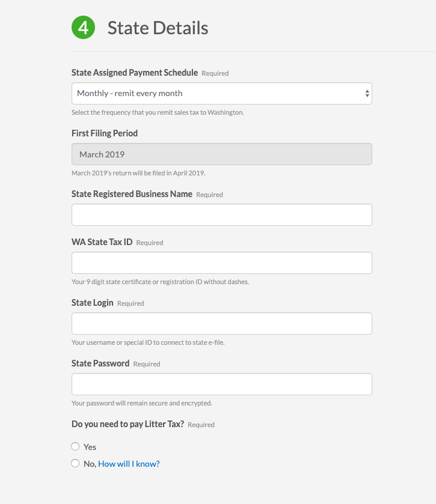This screenshot has height=504, width=436.
Task: Click the dropdown arrows on Payment Schedule
Action: (367, 94)
